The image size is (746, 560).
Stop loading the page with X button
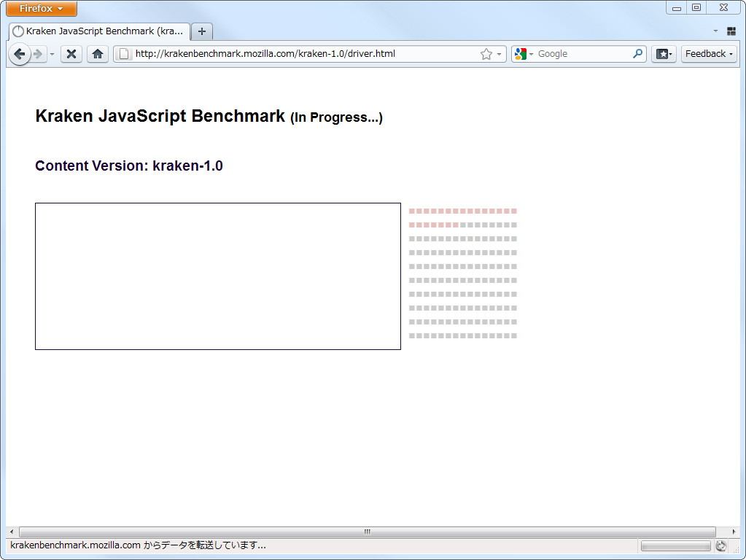(x=71, y=54)
